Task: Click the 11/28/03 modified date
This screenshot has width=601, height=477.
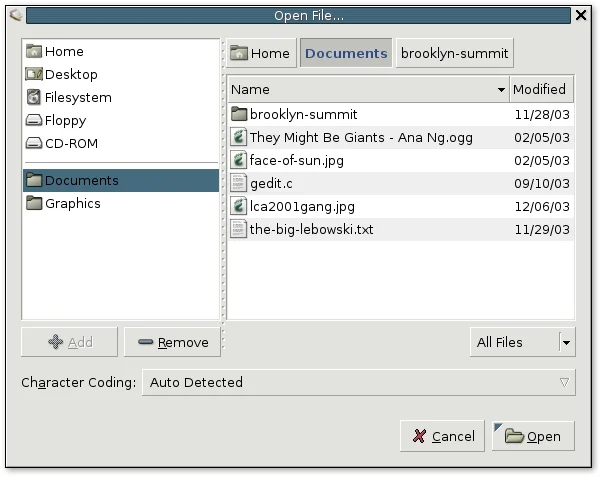Action: coord(542,115)
